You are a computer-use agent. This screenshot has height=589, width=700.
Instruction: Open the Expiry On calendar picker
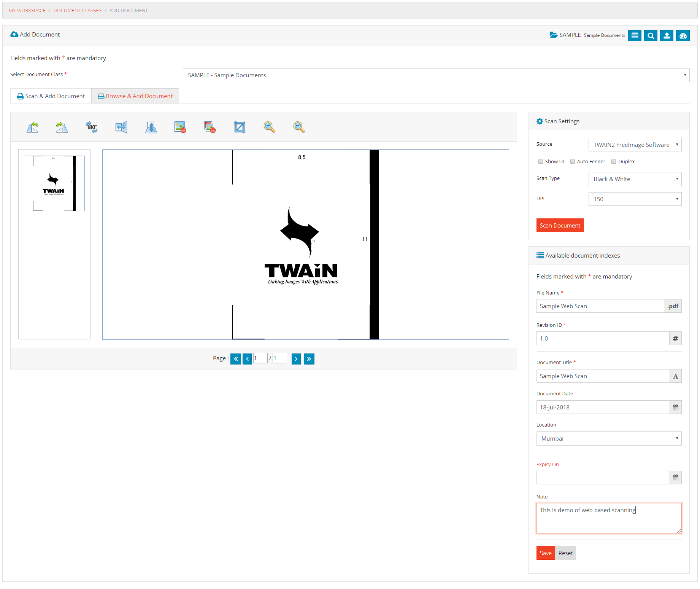click(x=675, y=478)
